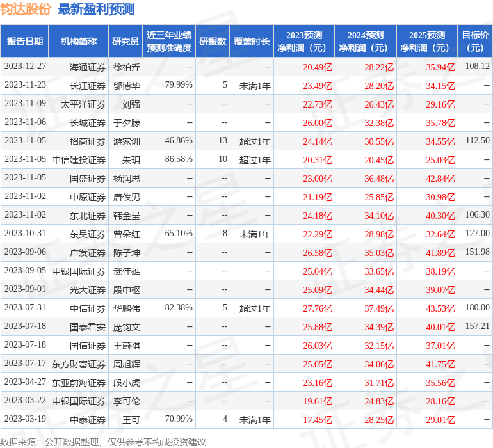This screenshot has width=493, height=448.
Task: Click the date cell 2023-03-22
Action: (25, 400)
